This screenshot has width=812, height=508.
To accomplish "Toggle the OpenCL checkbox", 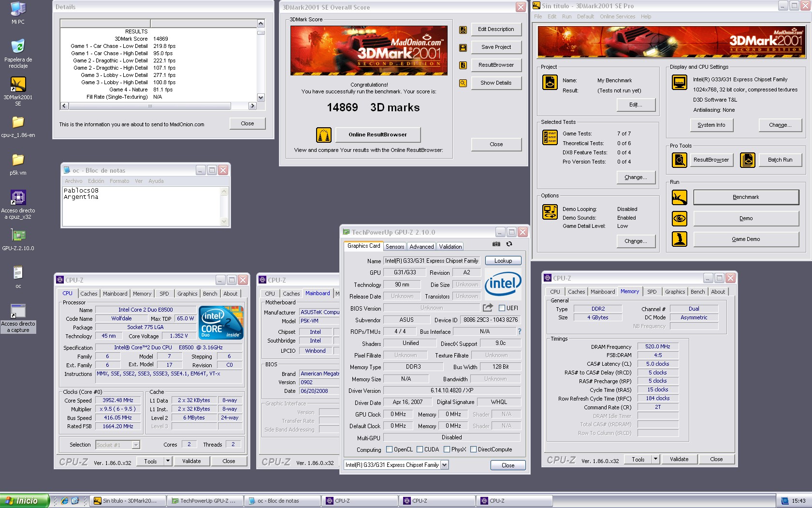I will (390, 449).
